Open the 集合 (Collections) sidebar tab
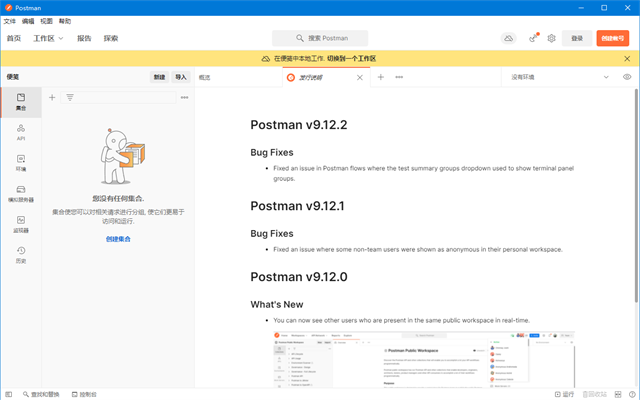This screenshot has width=640, height=400. (21, 102)
